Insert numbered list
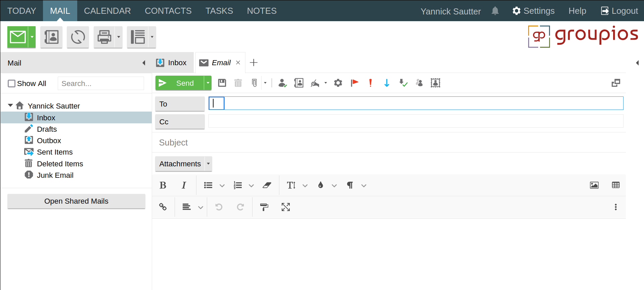This screenshot has width=644, height=290. pos(238,185)
